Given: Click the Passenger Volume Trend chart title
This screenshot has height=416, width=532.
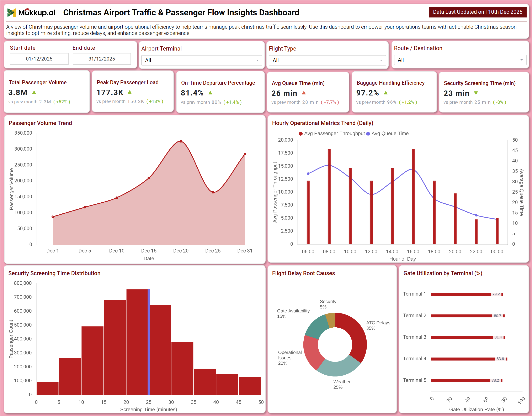Looking at the screenshot, I should click(41, 123).
